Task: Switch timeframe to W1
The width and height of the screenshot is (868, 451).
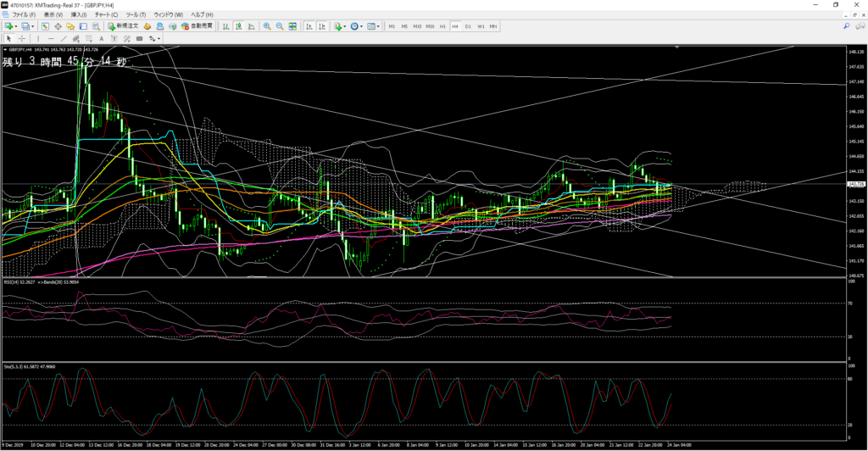Action: point(481,26)
